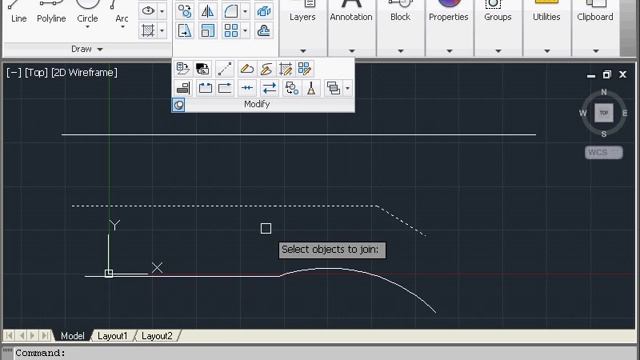
Task: Select the Break at Point icon
Action: pos(224,88)
